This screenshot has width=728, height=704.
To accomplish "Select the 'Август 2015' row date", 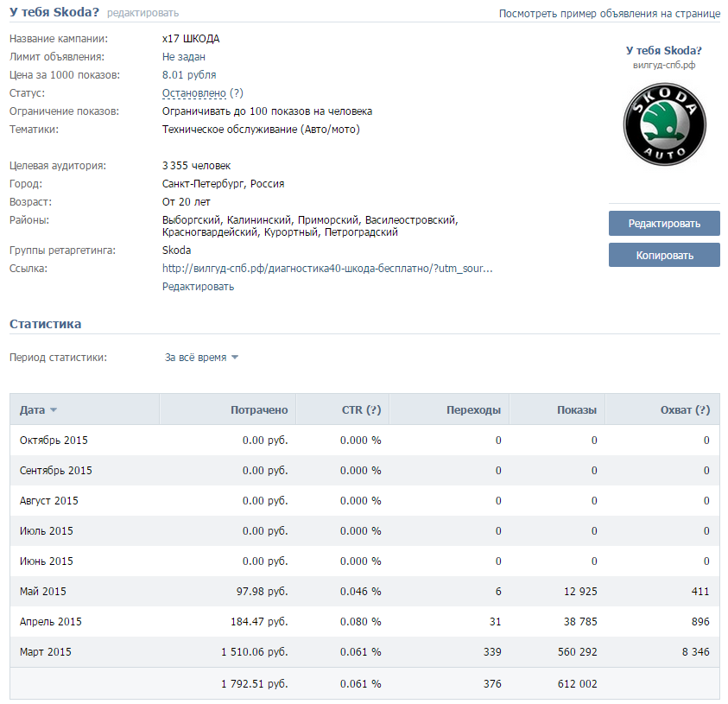I will coord(48,501).
